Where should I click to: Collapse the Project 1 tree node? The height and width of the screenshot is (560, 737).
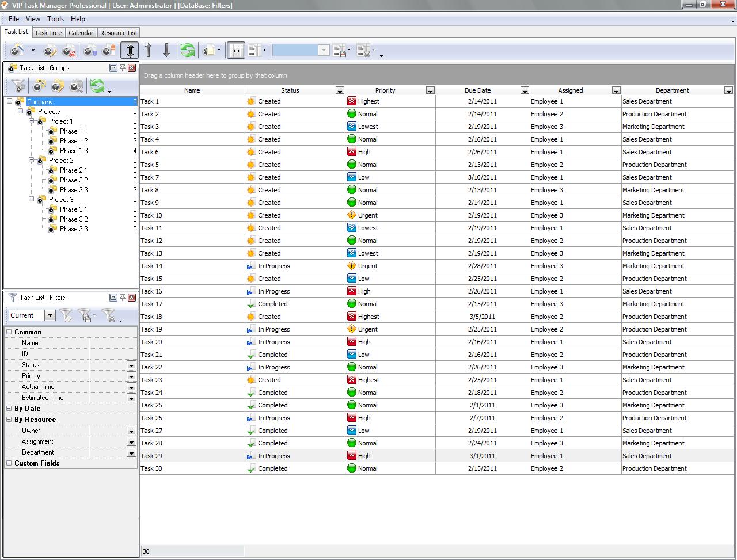pyautogui.click(x=32, y=121)
